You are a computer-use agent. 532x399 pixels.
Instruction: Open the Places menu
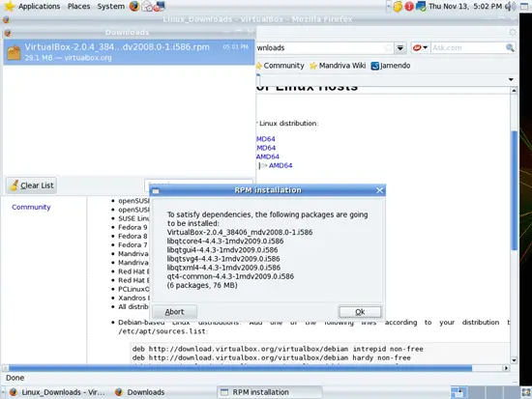pyautogui.click(x=78, y=6)
